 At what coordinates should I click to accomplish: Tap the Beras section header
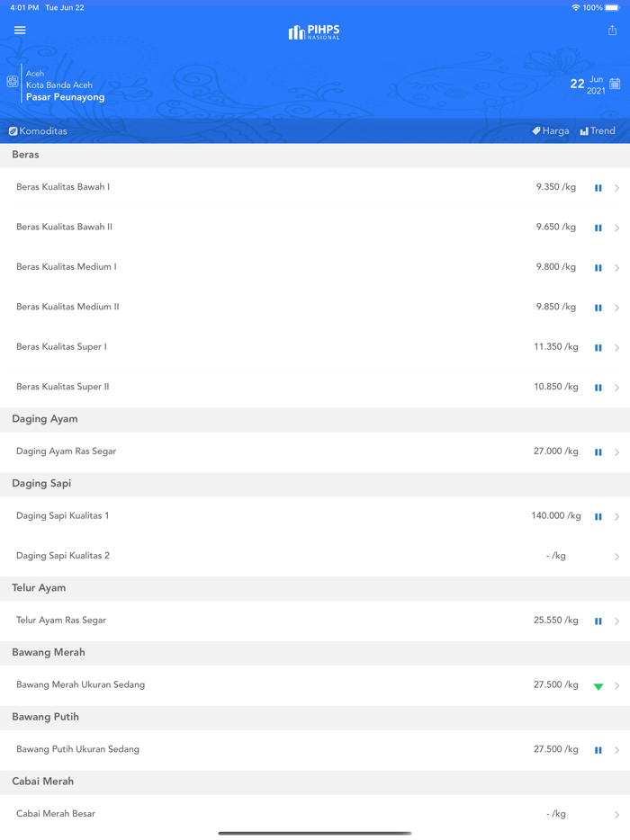click(x=315, y=155)
